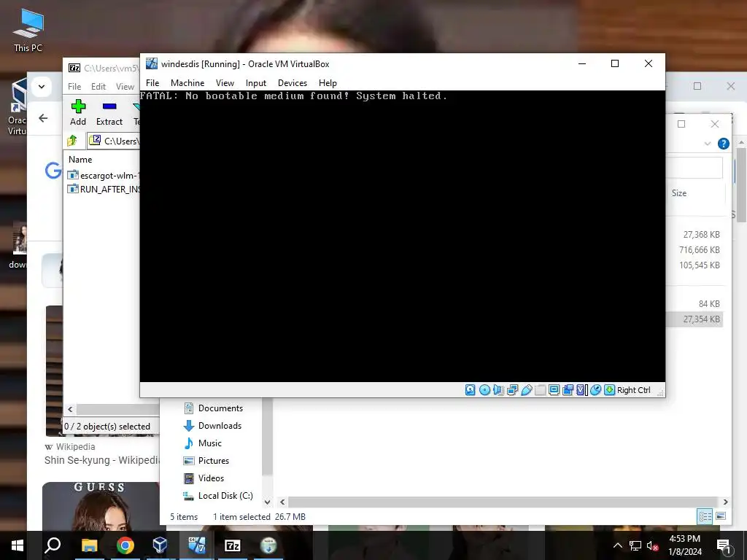Open the Edit menu in 7-Zip
The image size is (747, 560).
(98, 87)
